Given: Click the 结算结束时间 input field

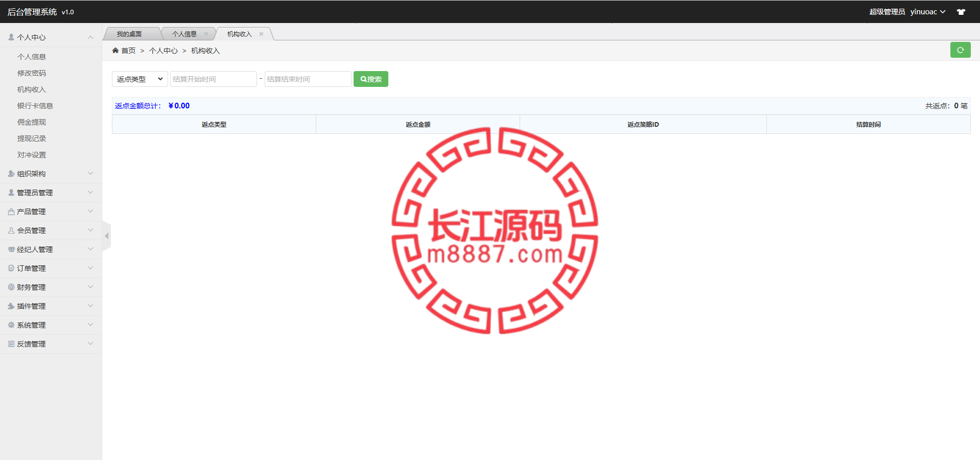Looking at the screenshot, I should click(x=308, y=79).
